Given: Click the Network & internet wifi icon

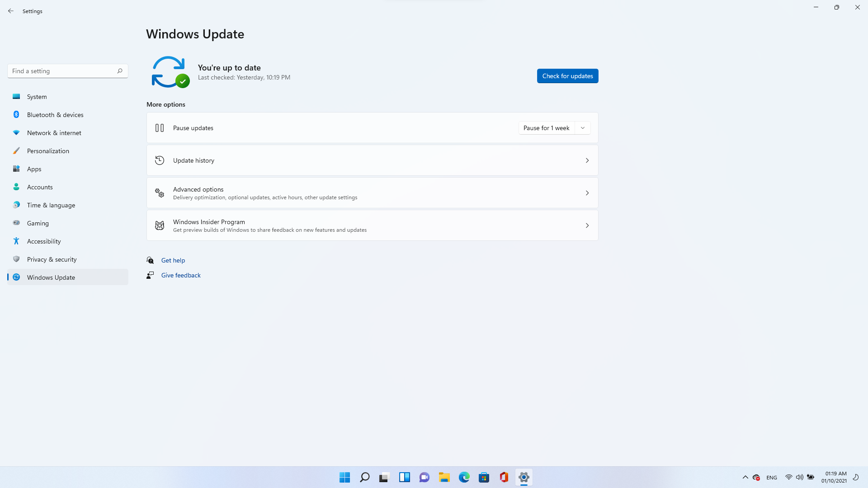Looking at the screenshot, I should tap(16, 133).
